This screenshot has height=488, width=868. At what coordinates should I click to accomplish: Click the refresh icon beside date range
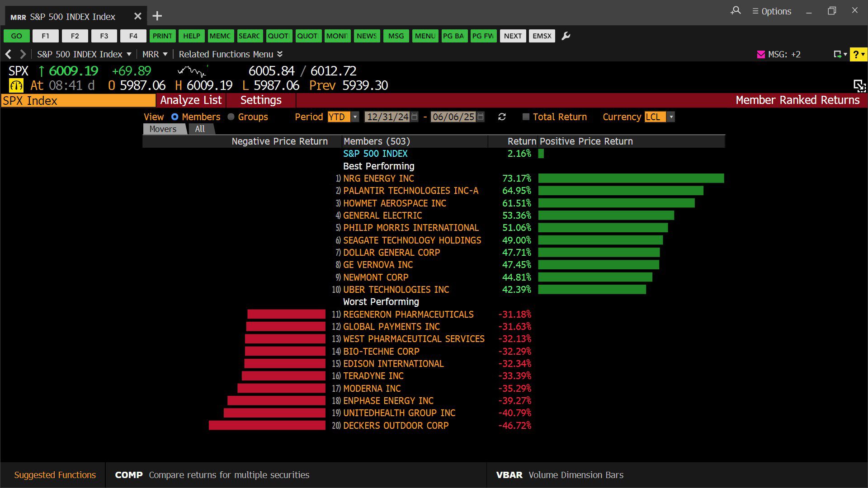click(x=502, y=117)
